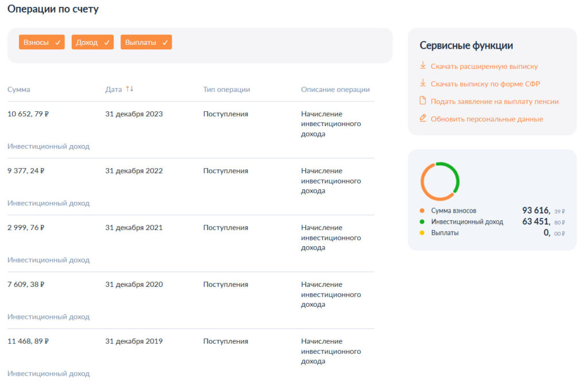The height and width of the screenshot is (382, 588).
Task: Open Подать заявление на выплату пенсии link
Action: tap(494, 102)
